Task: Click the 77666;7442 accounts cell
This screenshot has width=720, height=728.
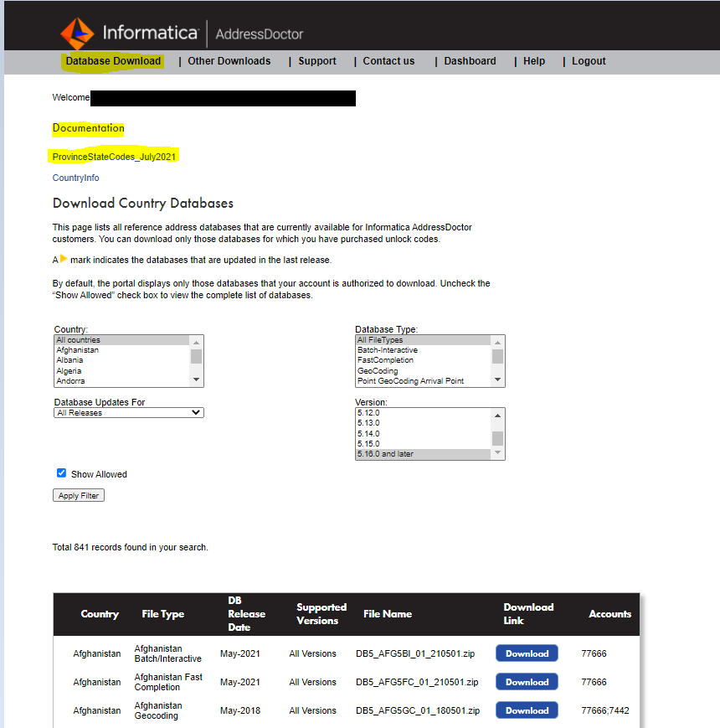Action: (605, 710)
